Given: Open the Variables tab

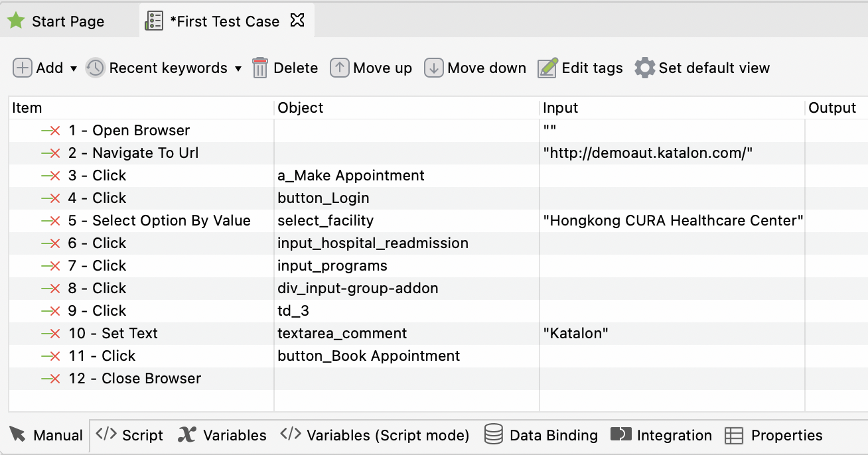Looking at the screenshot, I should (x=222, y=435).
